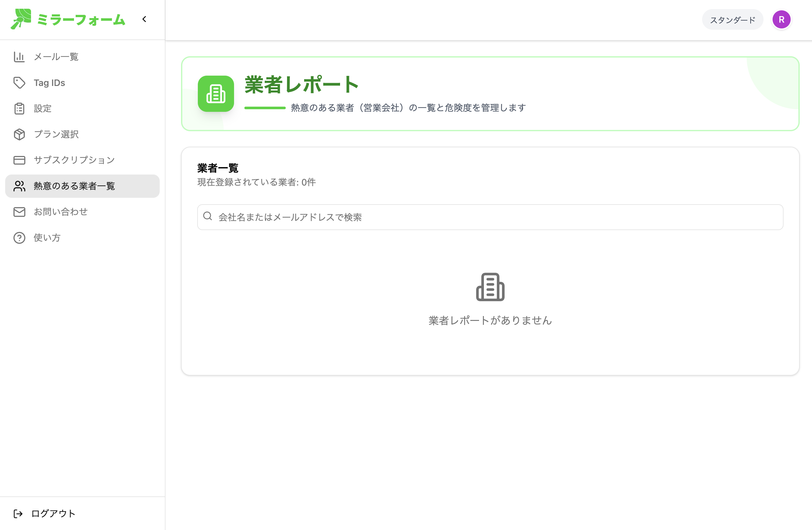Click the bar chart icon for メール一覧
Viewport: 812px width, 530px height.
(19, 57)
